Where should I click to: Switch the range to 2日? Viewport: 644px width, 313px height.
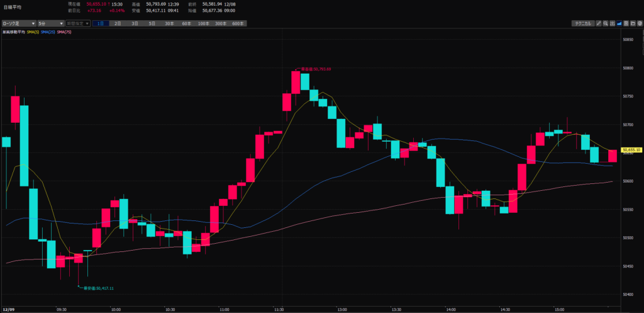click(x=118, y=23)
